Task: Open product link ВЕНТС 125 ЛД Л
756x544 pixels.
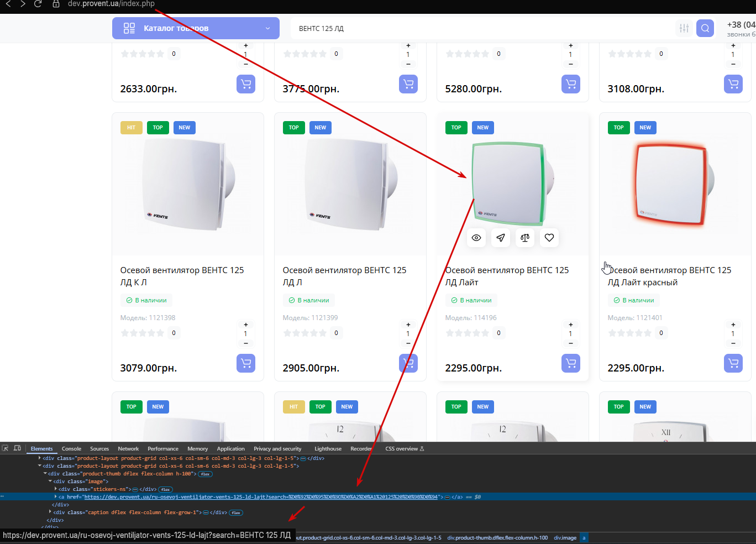Action: pyautogui.click(x=344, y=276)
